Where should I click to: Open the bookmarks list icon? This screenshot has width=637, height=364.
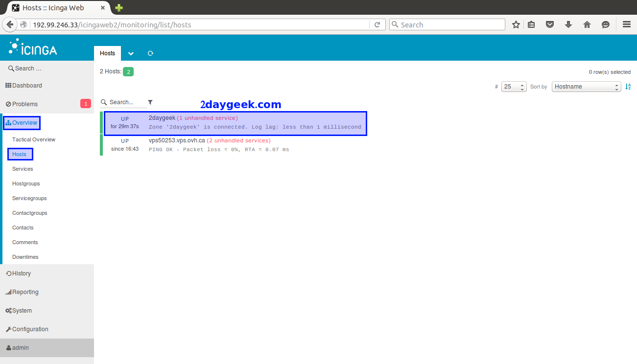point(531,24)
